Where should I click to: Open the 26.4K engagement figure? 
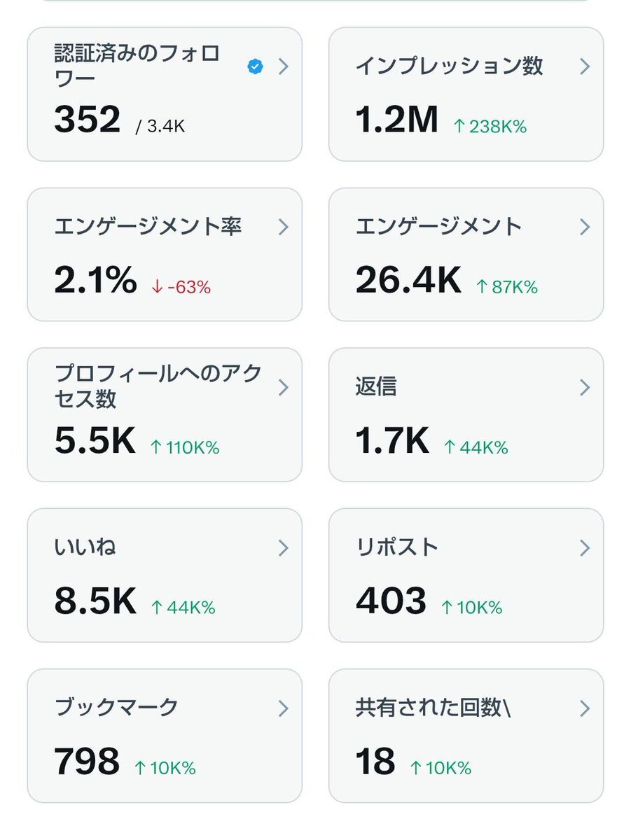coord(408,280)
